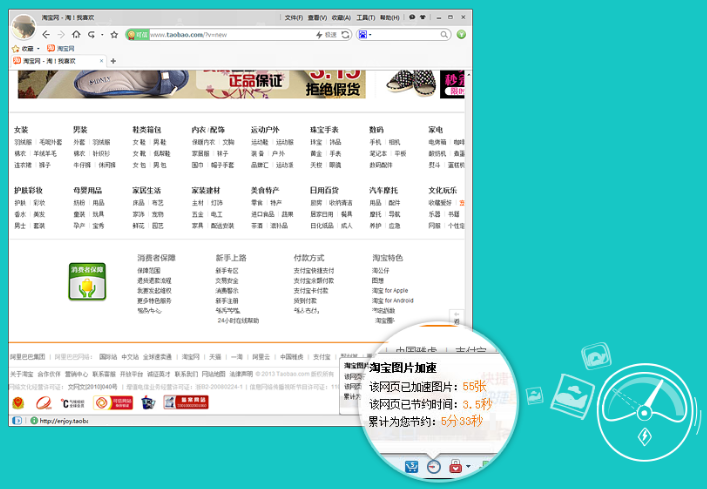The height and width of the screenshot is (489, 707).
Task: Open the 母婴用品 category
Action: point(87,190)
